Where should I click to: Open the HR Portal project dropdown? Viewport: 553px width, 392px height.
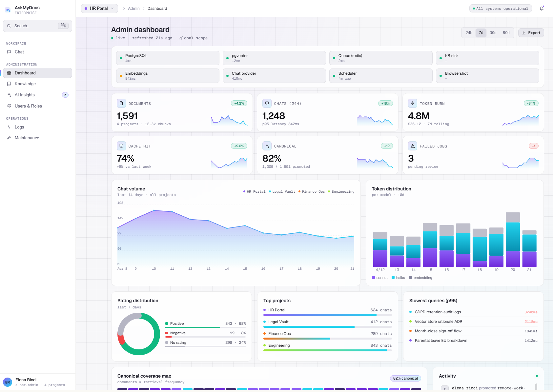pyautogui.click(x=99, y=9)
